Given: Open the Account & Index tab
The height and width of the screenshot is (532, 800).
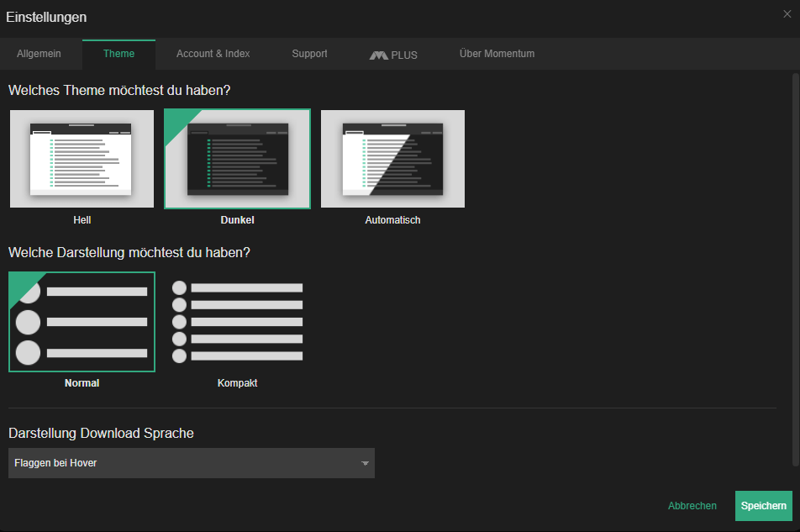Looking at the screenshot, I should 213,54.
